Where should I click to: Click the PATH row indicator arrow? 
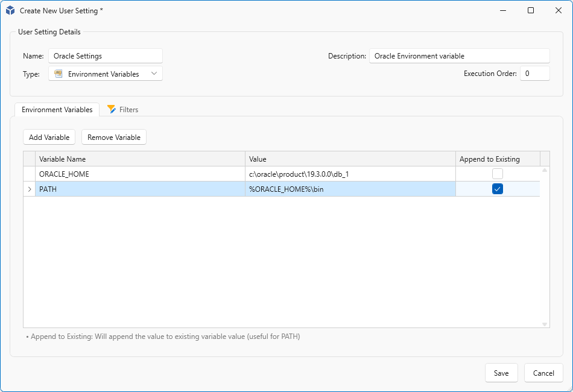(x=30, y=189)
